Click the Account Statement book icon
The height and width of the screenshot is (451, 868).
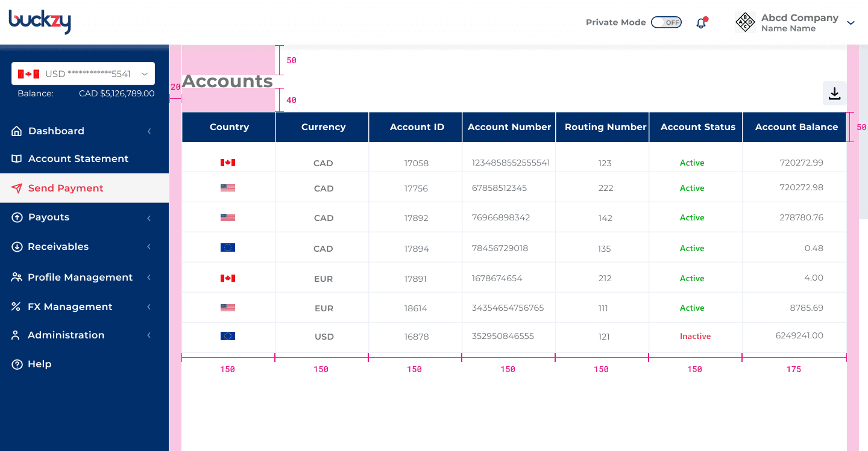(17, 158)
